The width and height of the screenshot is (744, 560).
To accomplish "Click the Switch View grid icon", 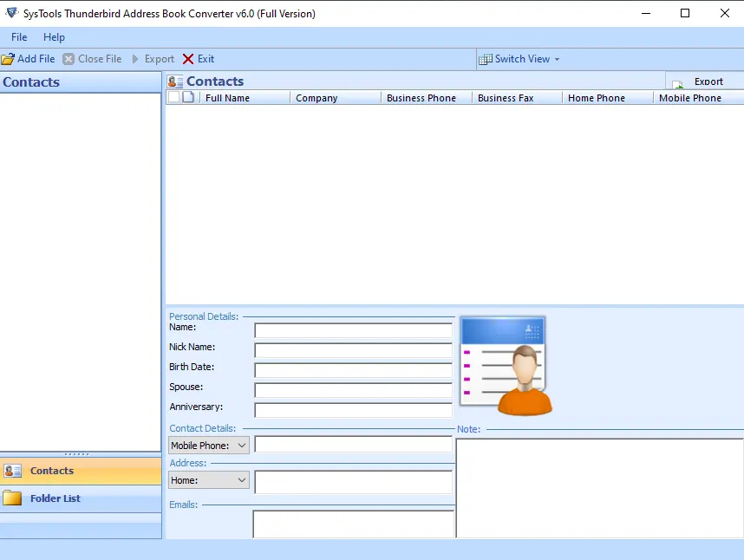I will (x=485, y=59).
